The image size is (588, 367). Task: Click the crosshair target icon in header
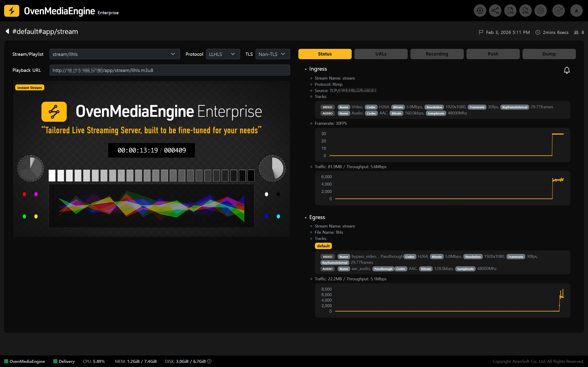click(480, 11)
